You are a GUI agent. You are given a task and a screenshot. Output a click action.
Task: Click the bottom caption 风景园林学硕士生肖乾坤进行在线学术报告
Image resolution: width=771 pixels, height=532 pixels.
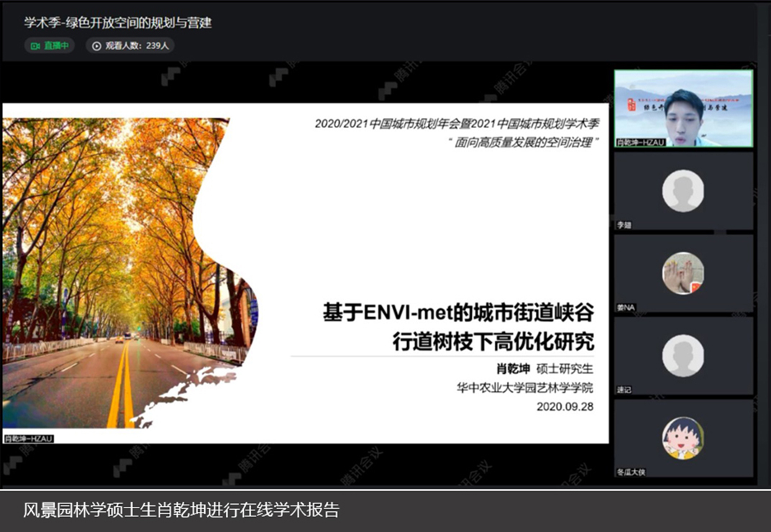click(181, 510)
